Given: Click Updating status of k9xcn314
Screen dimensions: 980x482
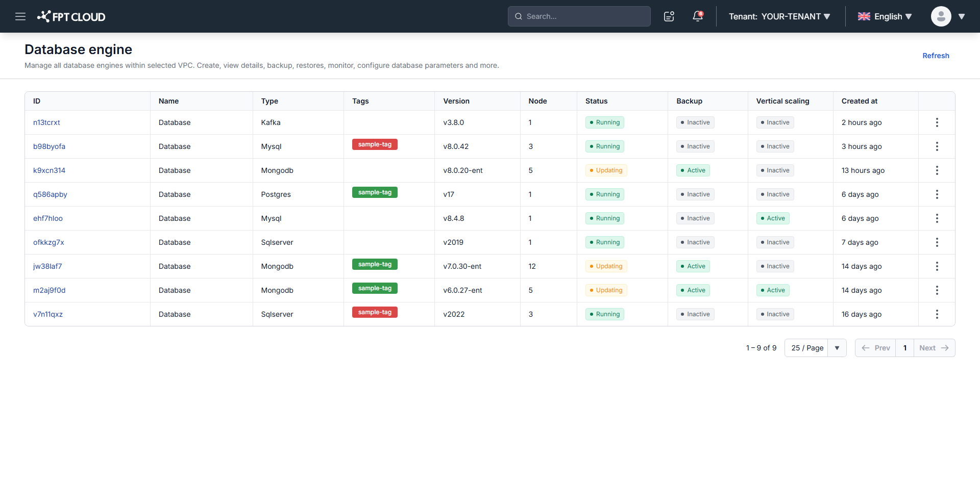Looking at the screenshot, I should [606, 170].
